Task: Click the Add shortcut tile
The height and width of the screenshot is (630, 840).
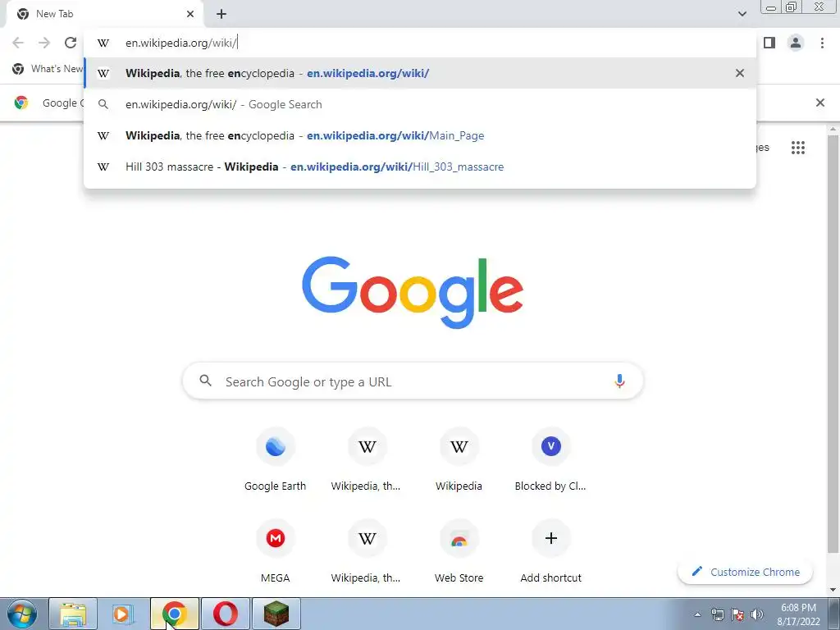Action: (x=550, y=552)
